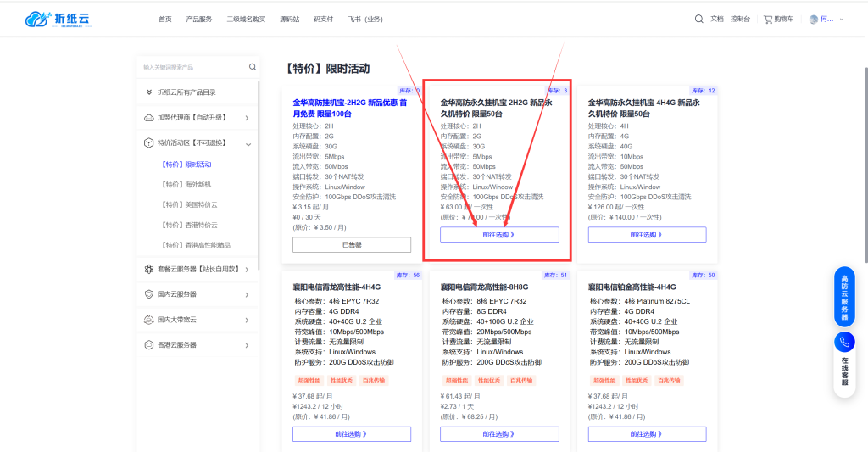Open 飞书（业务）in top navigation
Image resolution: width=868 pixels, height=452 pixels.
click(364, 19)
